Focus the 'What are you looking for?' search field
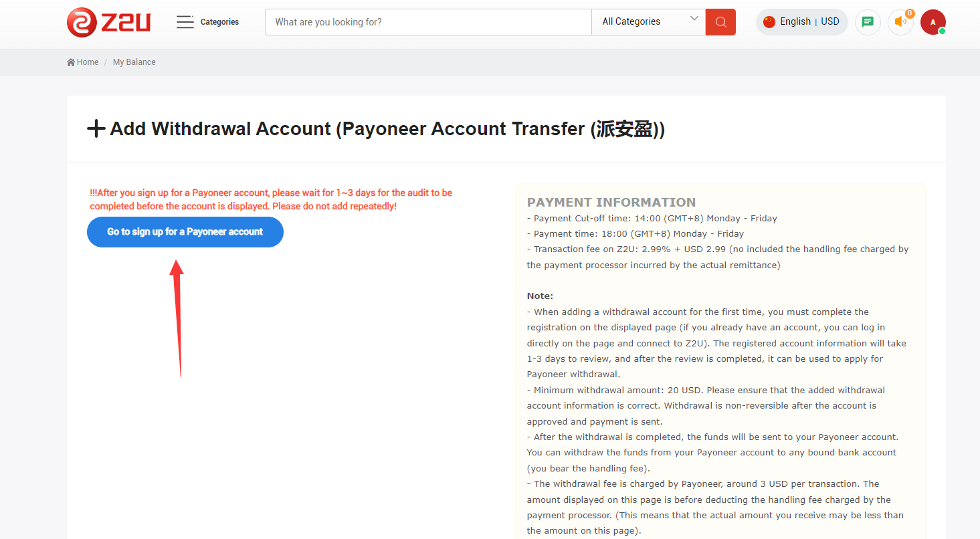This screenshot has height=539, width=980. pos(428,22)
